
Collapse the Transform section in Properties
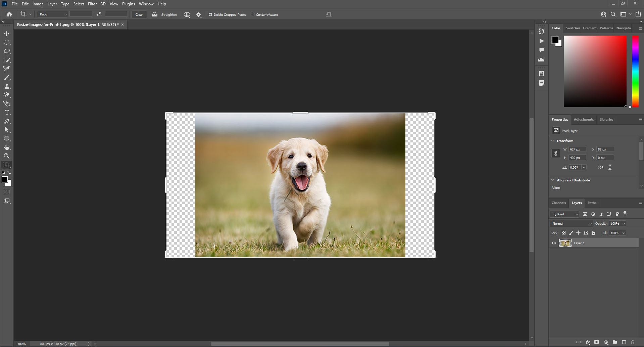click(553, 141)
